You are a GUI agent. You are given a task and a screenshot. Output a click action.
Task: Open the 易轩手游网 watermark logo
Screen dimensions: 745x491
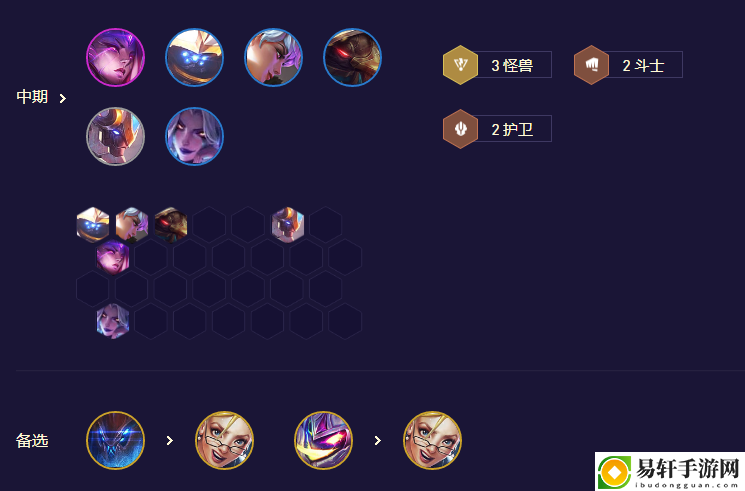pyautogui.click(x=670, y=472)
